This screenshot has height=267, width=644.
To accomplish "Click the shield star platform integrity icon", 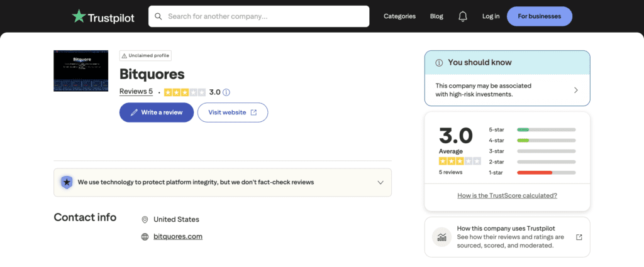I will click(x=66, y=182).
